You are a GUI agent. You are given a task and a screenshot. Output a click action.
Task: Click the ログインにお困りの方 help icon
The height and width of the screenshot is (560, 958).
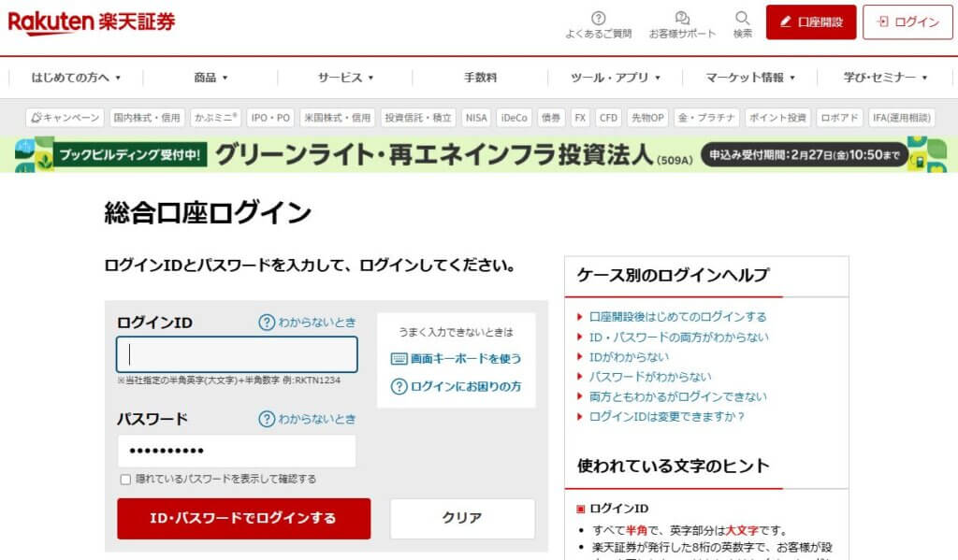pos(399,386)
